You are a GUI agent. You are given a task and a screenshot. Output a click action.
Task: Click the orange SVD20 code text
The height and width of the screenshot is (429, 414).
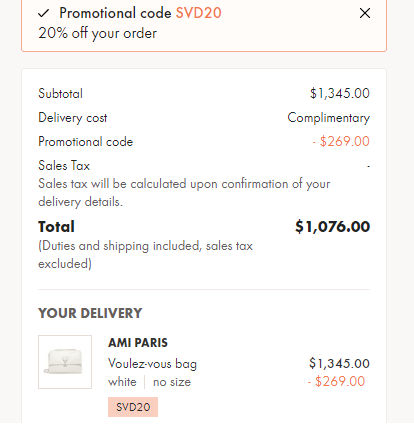point(199,13)
